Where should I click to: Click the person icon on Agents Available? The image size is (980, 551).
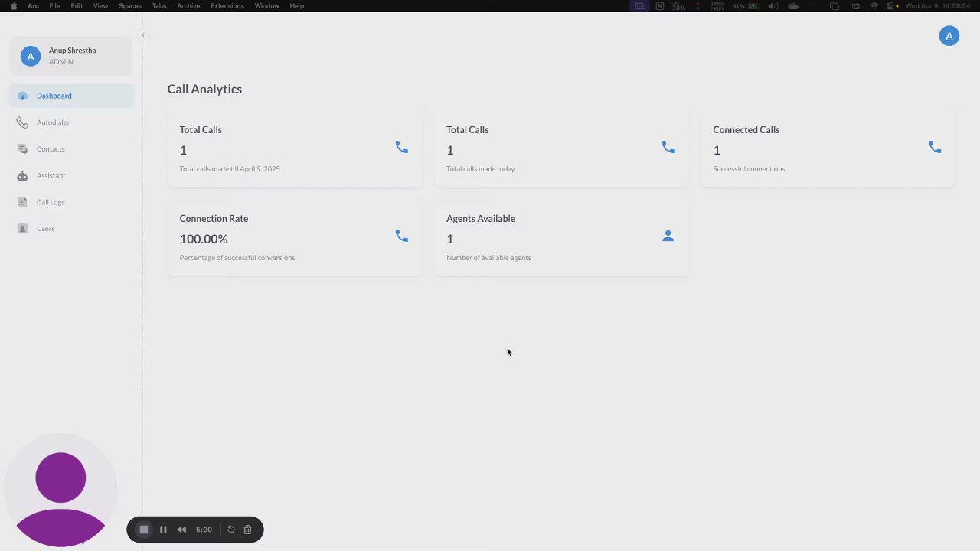click(x=668, y=236)
